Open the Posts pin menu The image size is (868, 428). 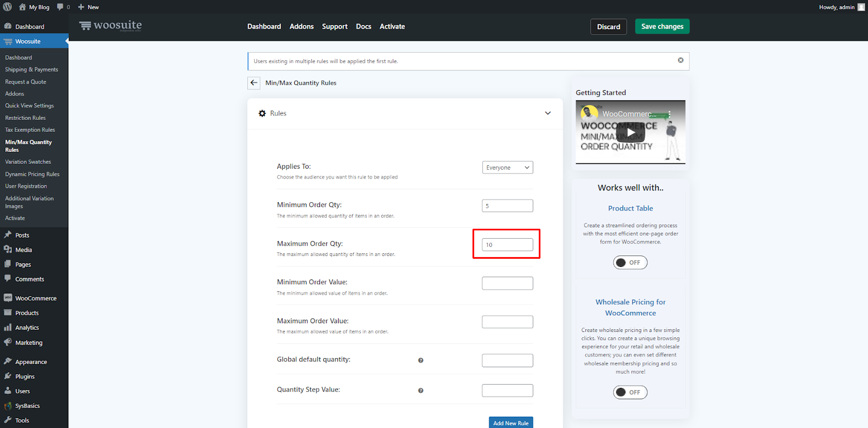point(22,235)
